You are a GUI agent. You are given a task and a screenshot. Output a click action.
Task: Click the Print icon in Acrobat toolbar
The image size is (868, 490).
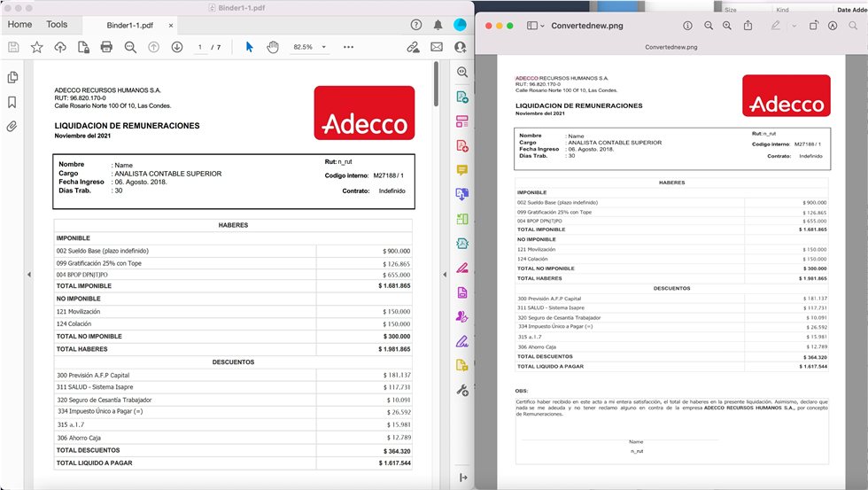(106, 47)
